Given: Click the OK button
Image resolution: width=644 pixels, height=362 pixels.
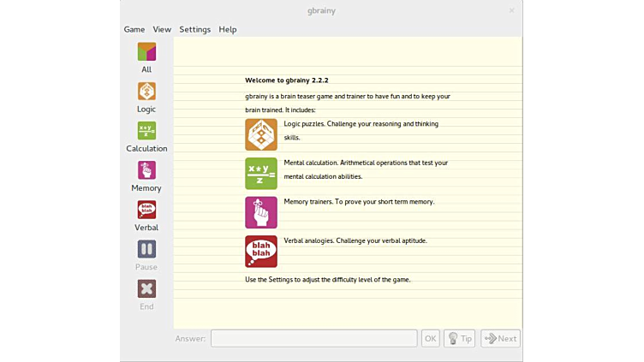Looking at the screenshot, I should [430, 339].
